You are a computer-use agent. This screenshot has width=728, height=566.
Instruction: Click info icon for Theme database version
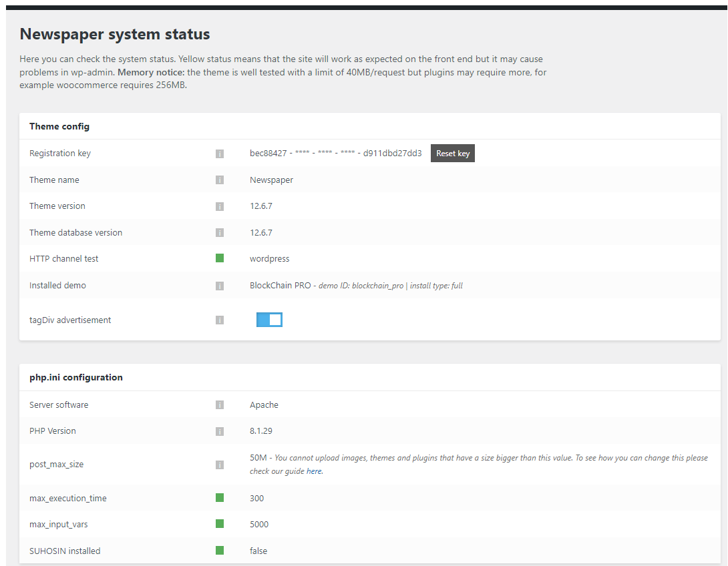tap(220, 233)
